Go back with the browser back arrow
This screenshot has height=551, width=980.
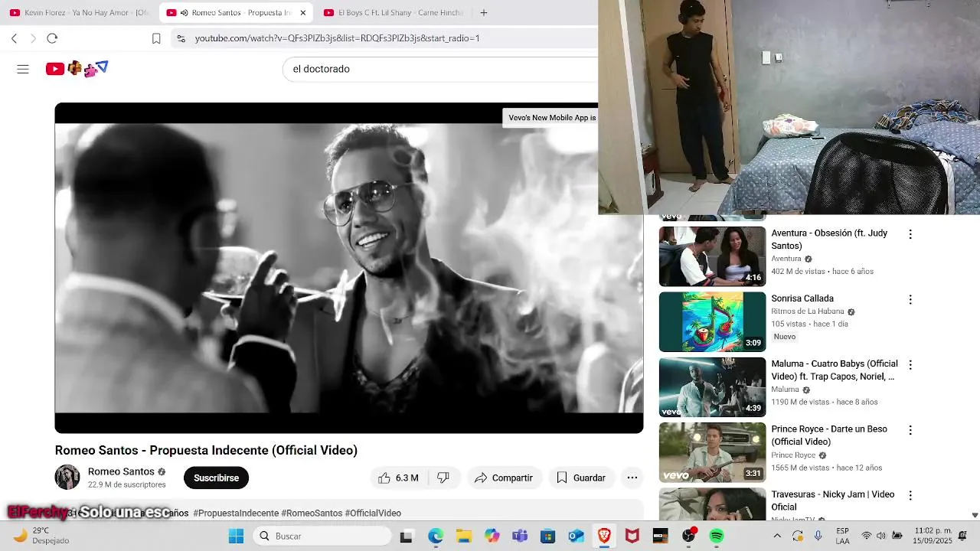tap(14, 38)
